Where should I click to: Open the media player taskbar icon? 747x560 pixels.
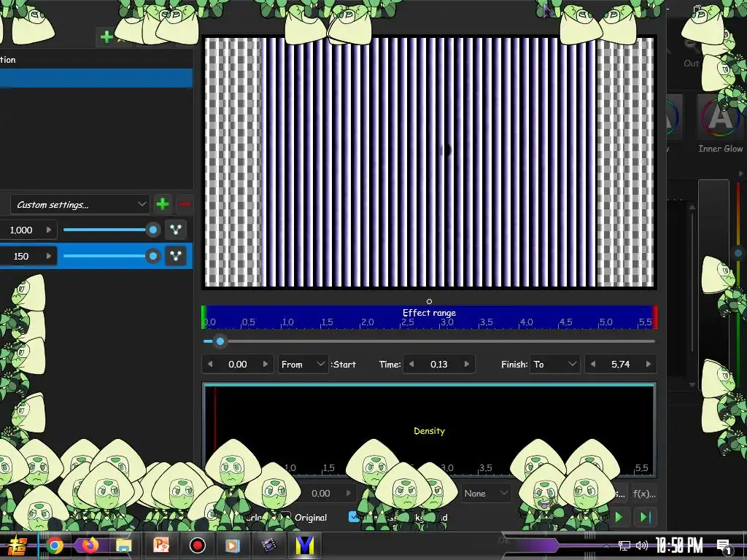[232, 545]
